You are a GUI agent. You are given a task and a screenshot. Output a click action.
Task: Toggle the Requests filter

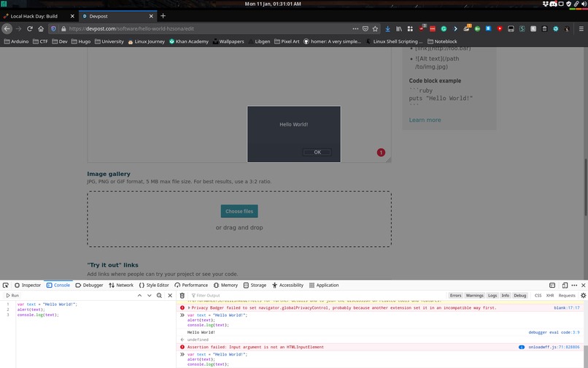pos(567,296)
